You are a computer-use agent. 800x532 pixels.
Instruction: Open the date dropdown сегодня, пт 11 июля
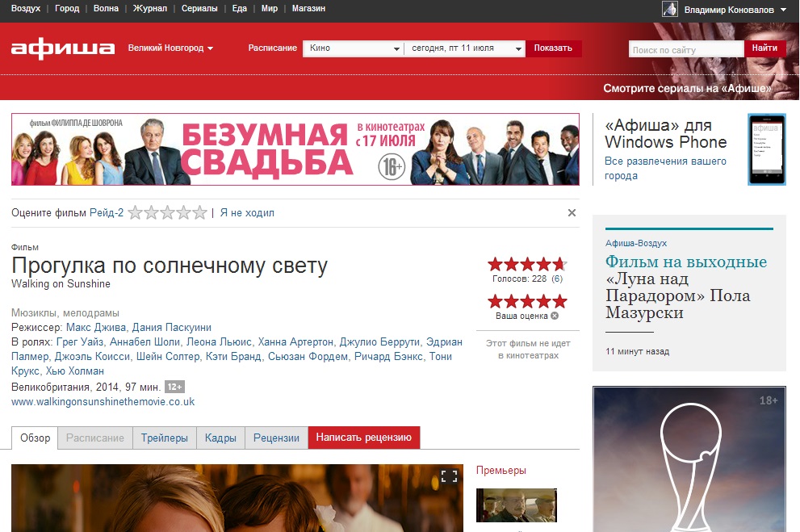click(x=465, y=48)
